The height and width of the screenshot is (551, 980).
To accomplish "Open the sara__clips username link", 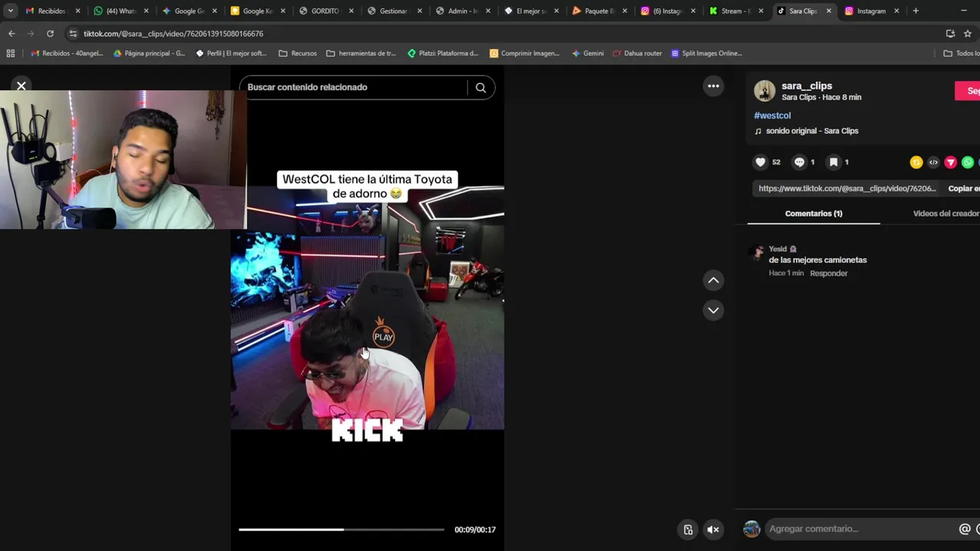I will tap(807, 86).
